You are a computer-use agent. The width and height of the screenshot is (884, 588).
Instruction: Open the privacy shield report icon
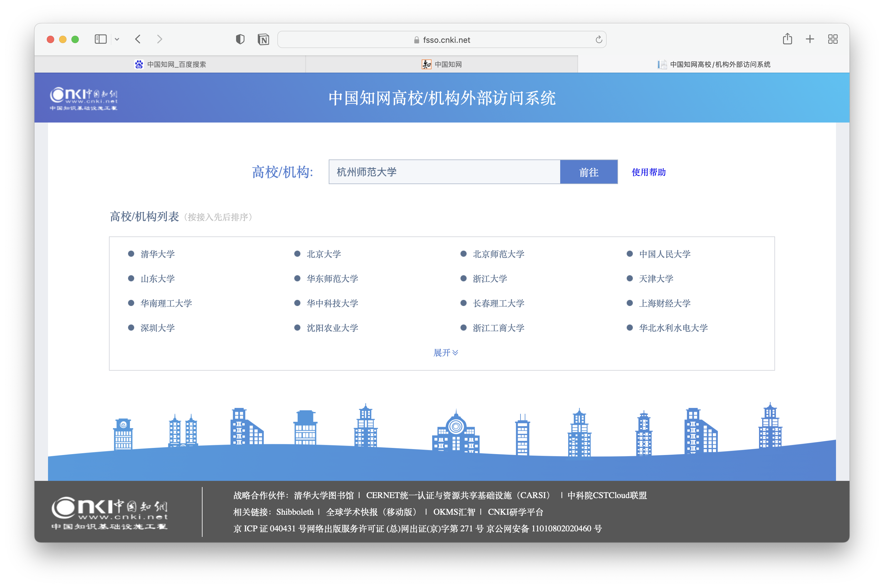[240, 39]
